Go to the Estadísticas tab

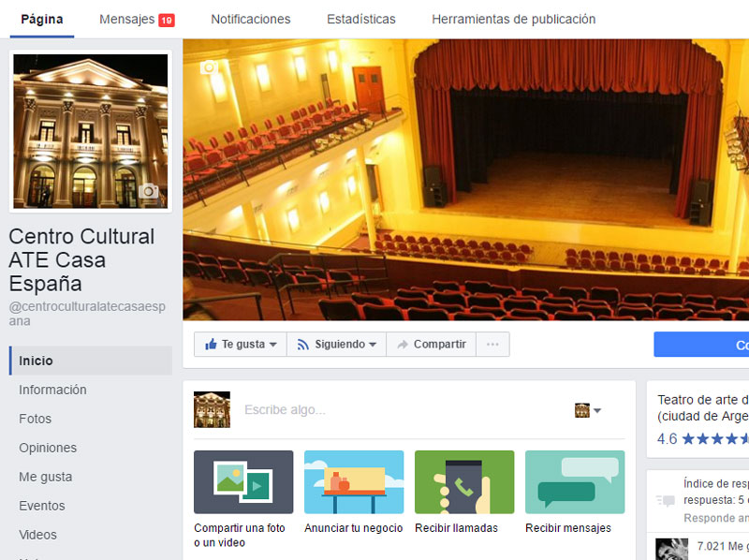(x=360, y=19)
